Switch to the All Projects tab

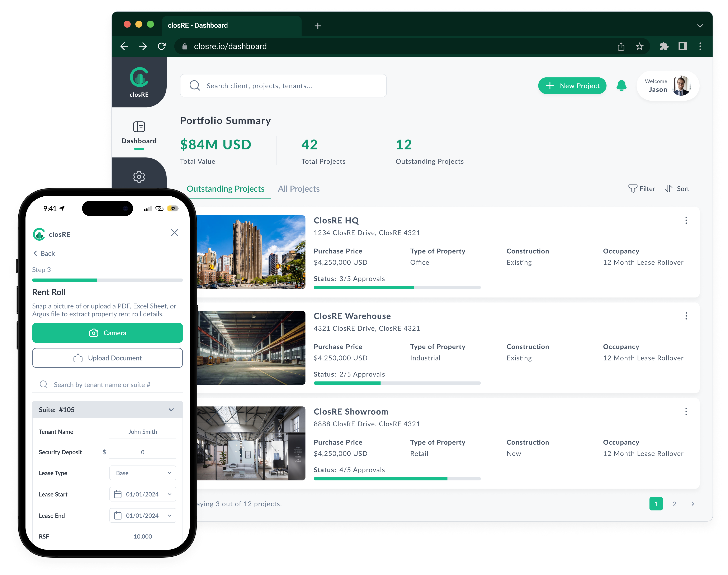pyautogui.click(x=298, y=189)
